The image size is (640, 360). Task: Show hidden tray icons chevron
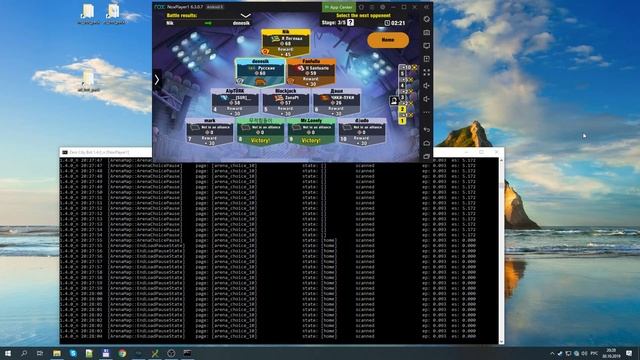click(x=552, y=353)
